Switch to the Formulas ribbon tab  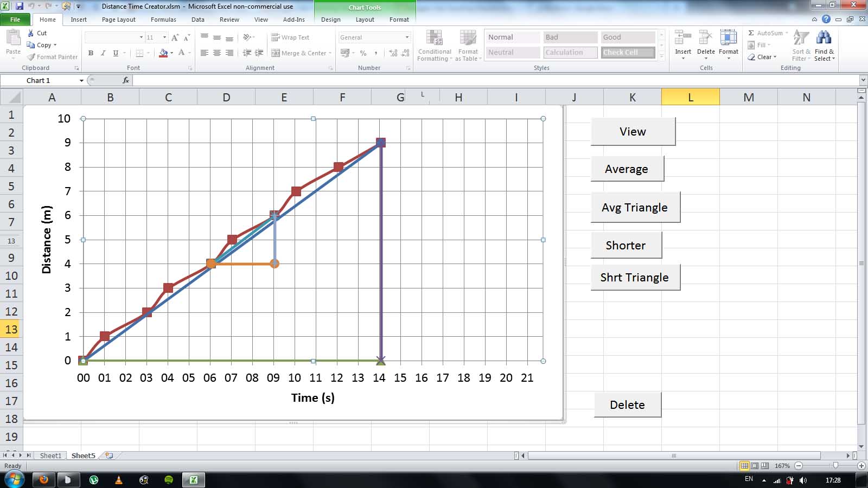(163, 20)
